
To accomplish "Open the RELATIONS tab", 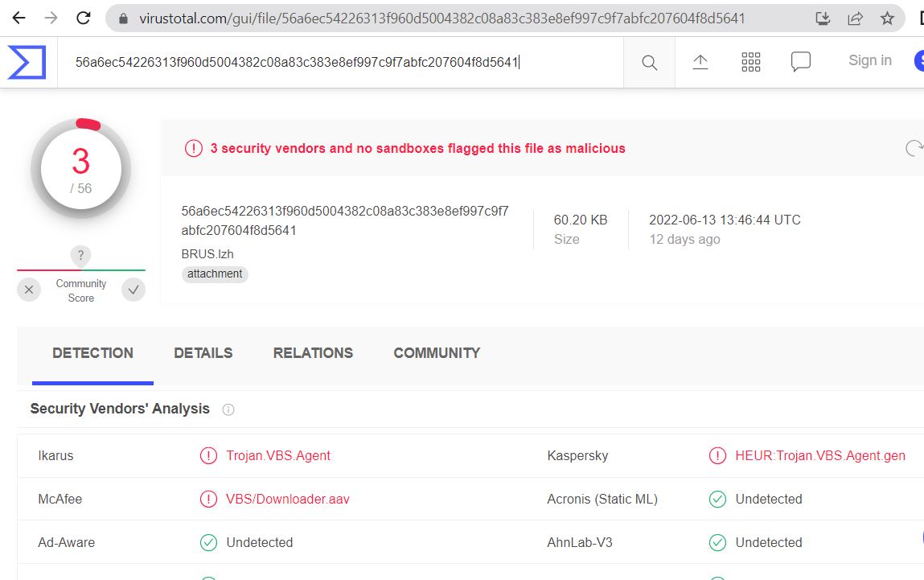I will point(313,353).
